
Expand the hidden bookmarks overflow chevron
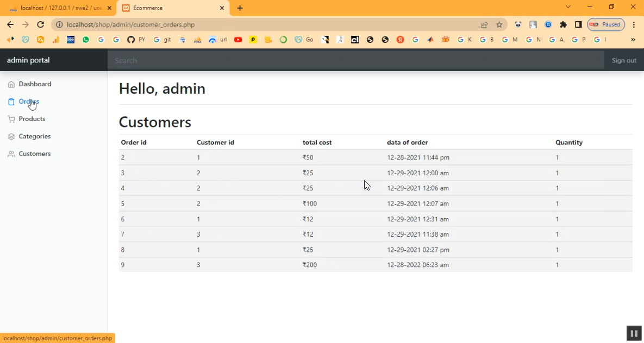click(633, 40)
